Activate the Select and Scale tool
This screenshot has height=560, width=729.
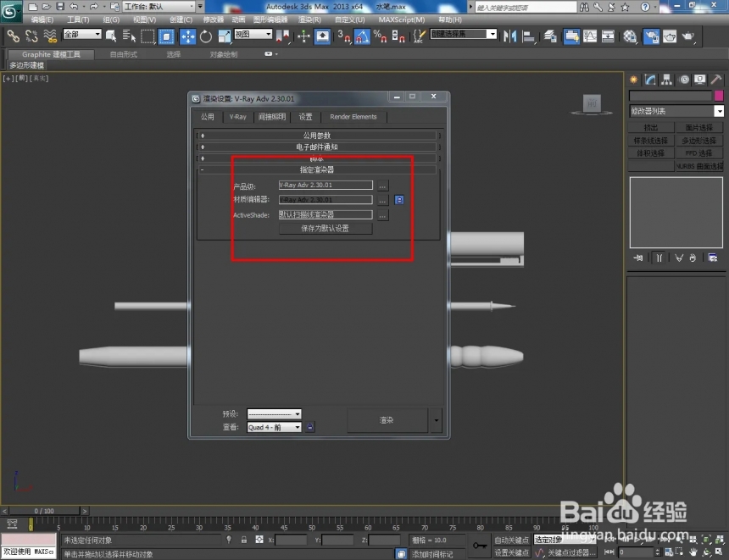click(224, 36)
